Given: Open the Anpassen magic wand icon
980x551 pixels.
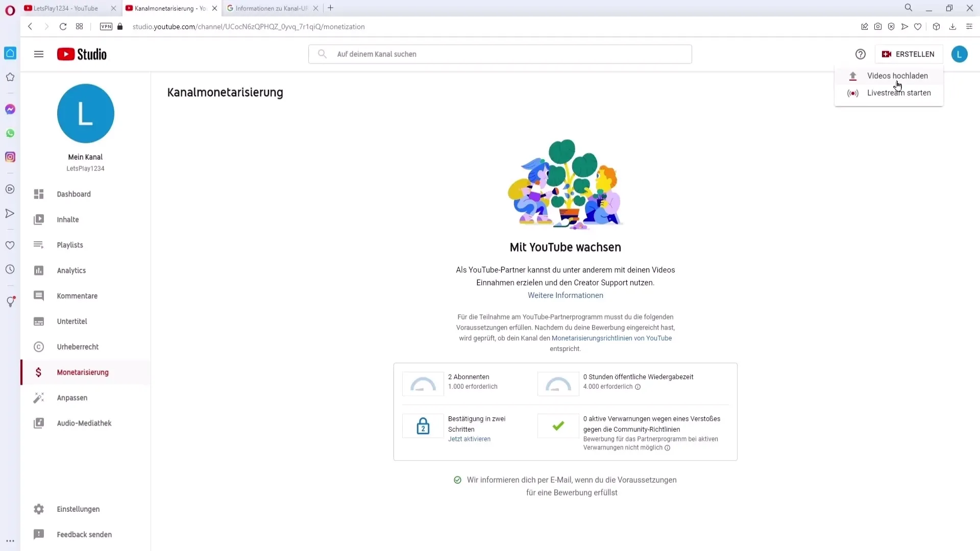Looking at the screenshot, I should 39,398.
